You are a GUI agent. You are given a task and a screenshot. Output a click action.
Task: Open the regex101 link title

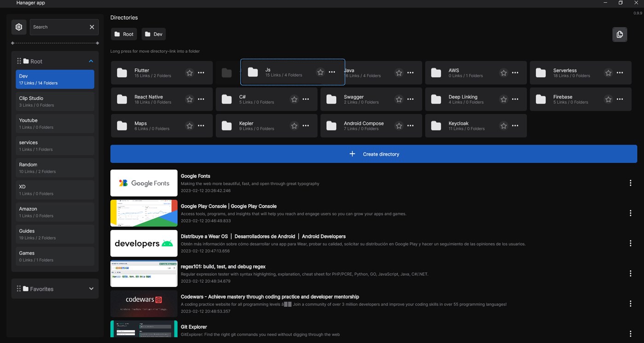coord(223,267)
